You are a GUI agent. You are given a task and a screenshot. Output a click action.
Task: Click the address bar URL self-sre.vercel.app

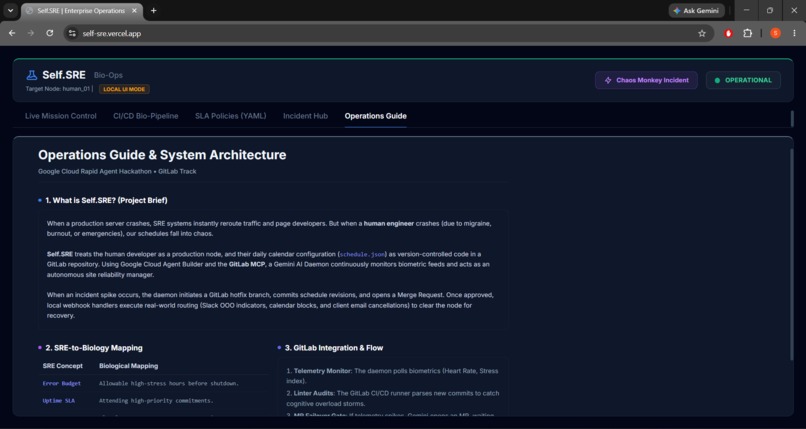(112, 33)
